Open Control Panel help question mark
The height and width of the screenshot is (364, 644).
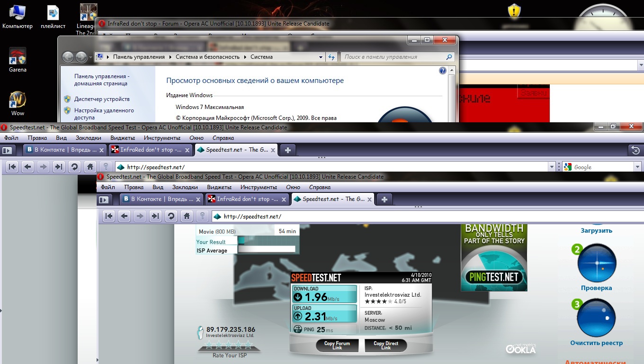[443, 71]
